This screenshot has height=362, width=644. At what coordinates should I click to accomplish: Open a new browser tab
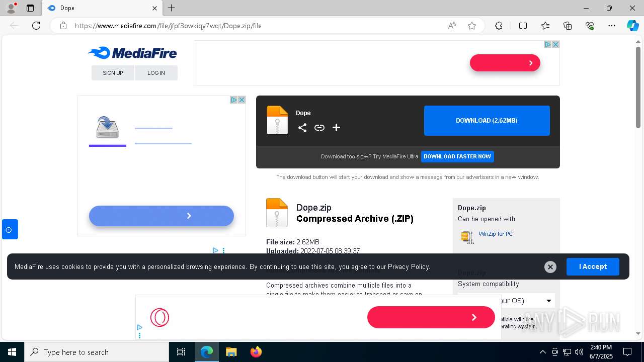[x=172, y=8]
